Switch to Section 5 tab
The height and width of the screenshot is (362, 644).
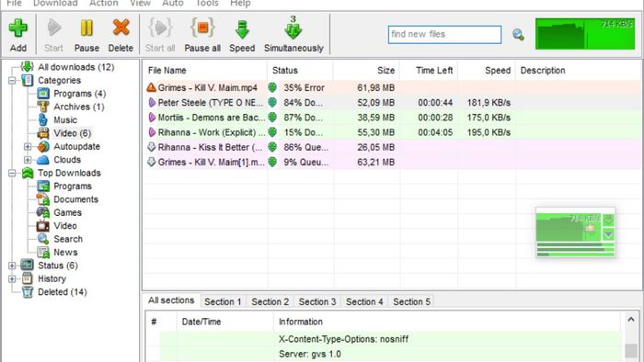412,301
